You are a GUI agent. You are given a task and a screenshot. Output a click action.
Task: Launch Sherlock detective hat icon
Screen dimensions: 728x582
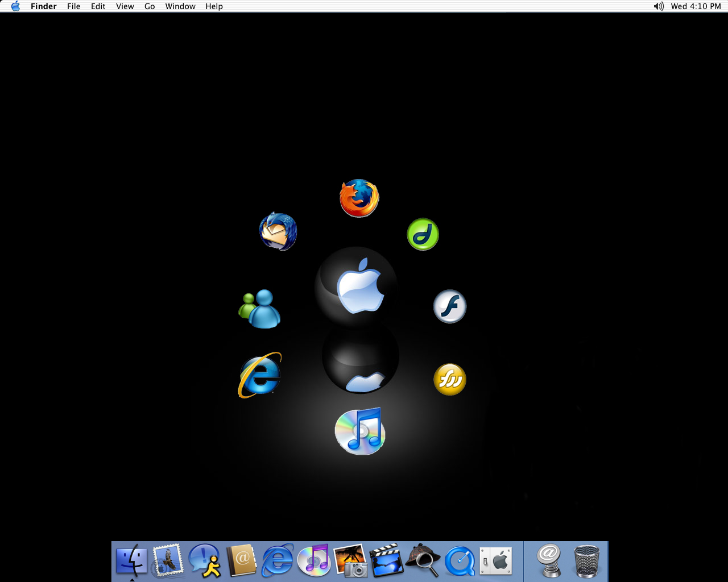pyautogui.click(x=424, y=560)
